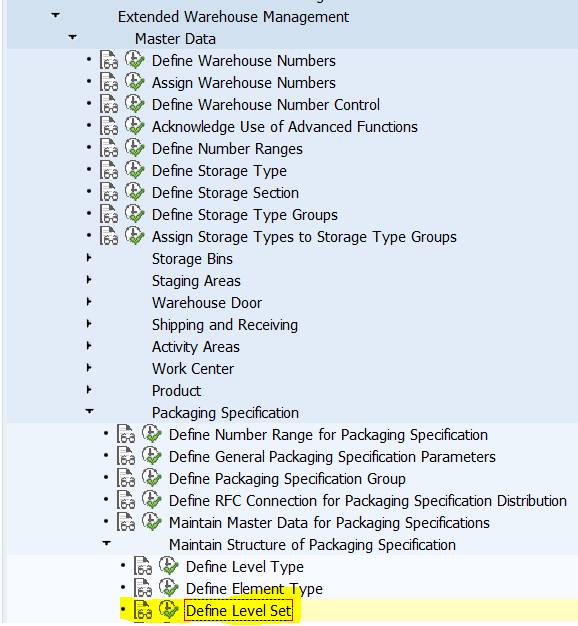Execute activity icon for Define Number Ranges
This screenshot has height=626, width=578.
(135, 148)
